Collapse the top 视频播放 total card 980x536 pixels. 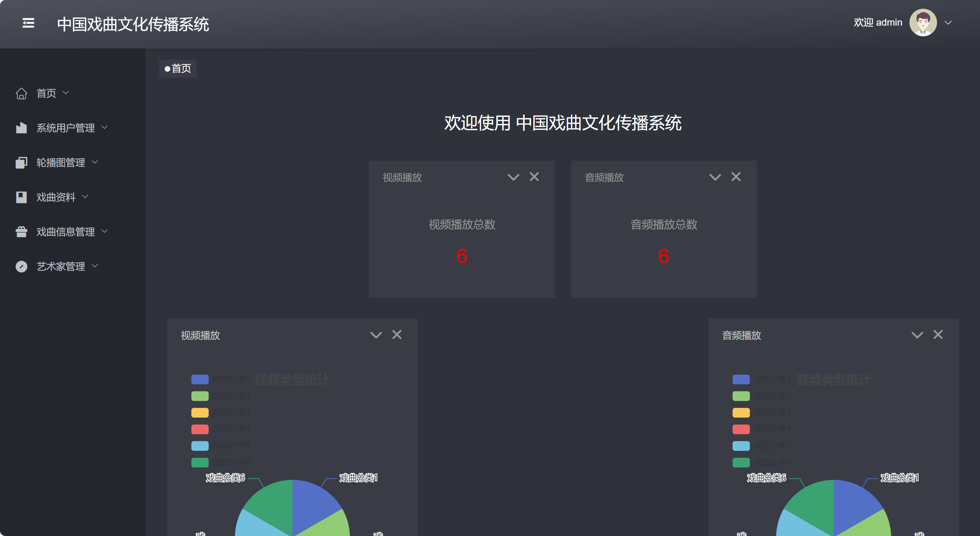point(513,177)
